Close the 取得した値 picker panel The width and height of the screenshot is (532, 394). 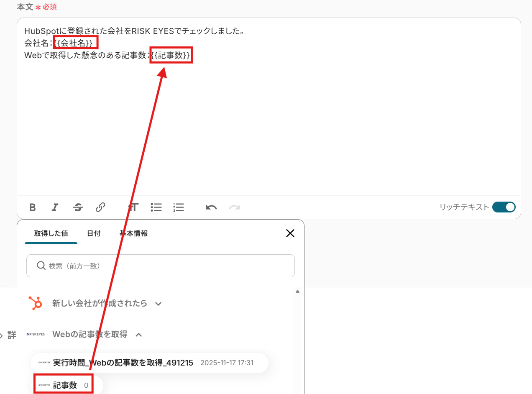pyautogui.click(x=290, y=233)
